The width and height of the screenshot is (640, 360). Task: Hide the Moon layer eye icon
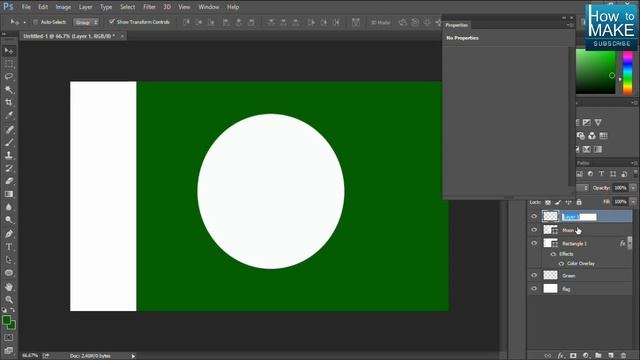point(534,230)
